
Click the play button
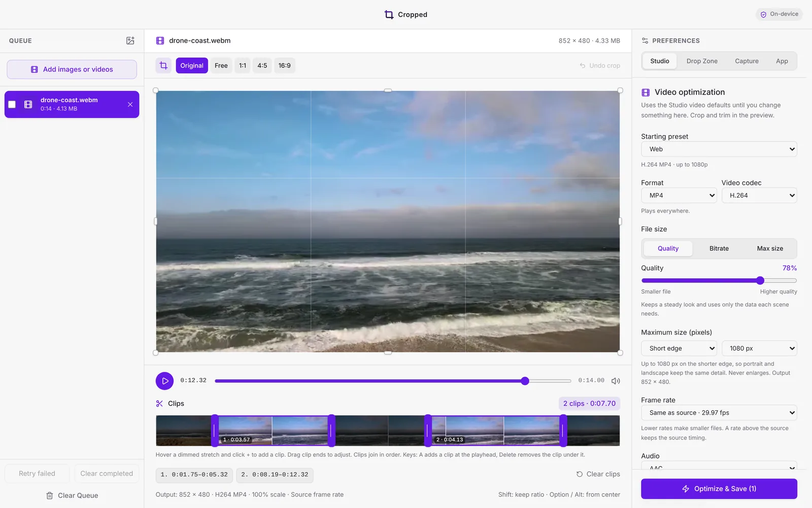(x=164, y=380)
